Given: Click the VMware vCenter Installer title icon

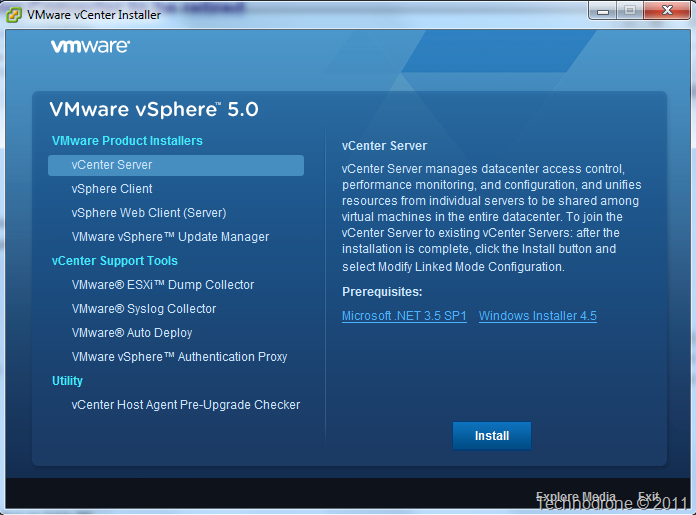Looking at the screenshot, I should click(x=14, y=15).
